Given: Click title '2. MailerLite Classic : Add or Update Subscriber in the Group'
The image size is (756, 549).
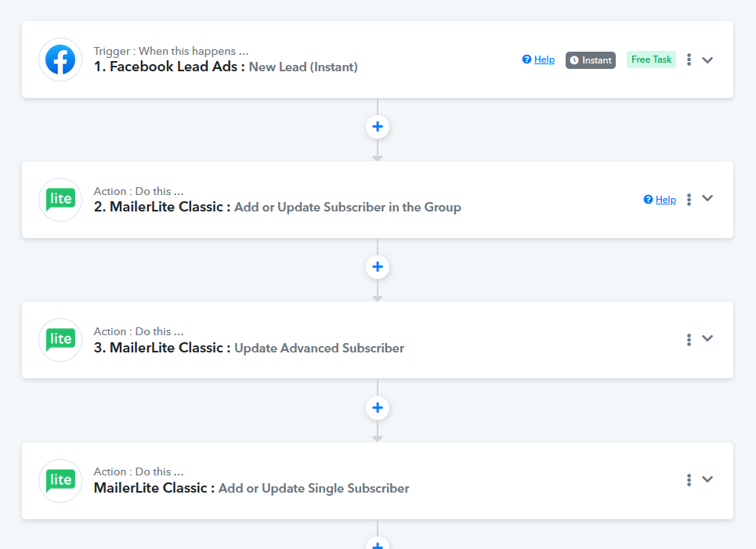Looking at the screenshot, I should tap(277, 208).
